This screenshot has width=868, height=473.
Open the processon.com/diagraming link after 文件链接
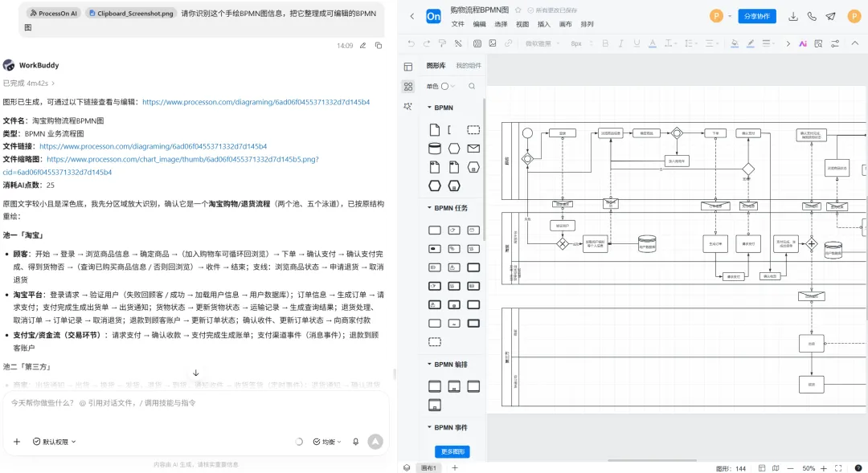[x=154, y=147]
